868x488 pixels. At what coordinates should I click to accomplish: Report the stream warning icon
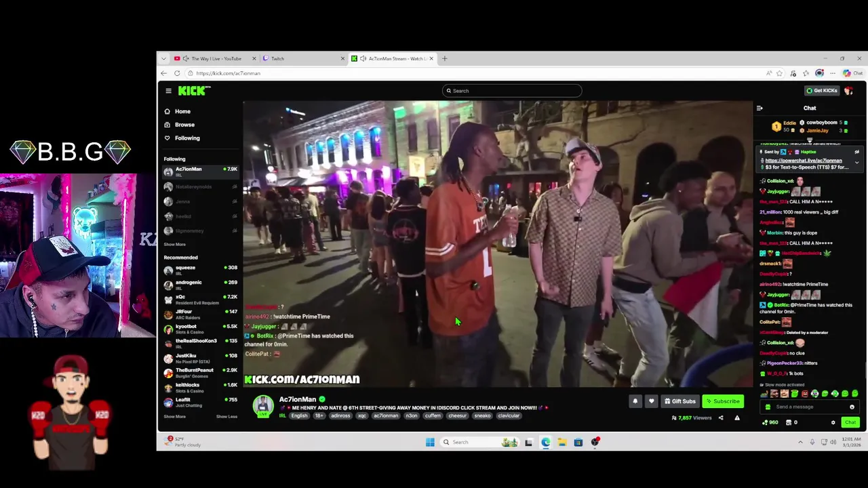[x=737, y=418]
